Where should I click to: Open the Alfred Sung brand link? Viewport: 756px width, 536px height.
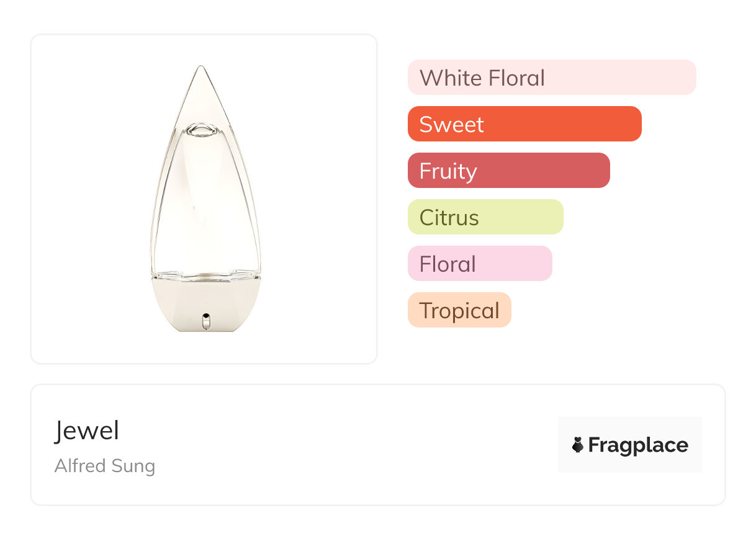coord(105,466)
